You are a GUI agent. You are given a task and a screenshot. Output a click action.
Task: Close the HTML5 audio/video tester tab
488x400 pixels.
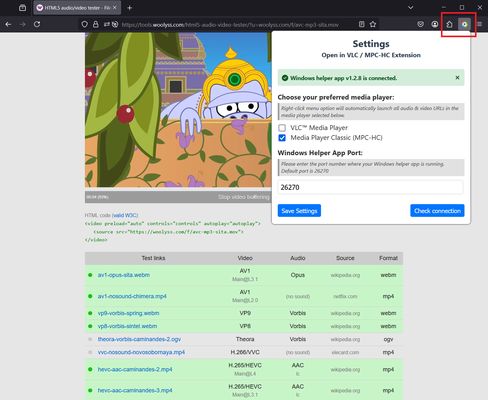(x=115, y=7)
